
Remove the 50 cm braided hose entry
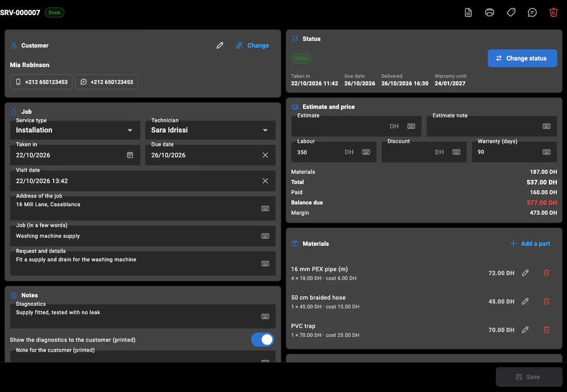(x=547, y=301)
